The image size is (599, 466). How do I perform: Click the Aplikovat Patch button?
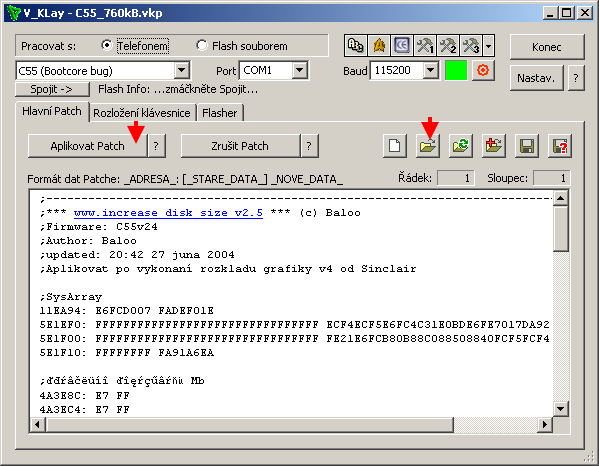(87, 146)
